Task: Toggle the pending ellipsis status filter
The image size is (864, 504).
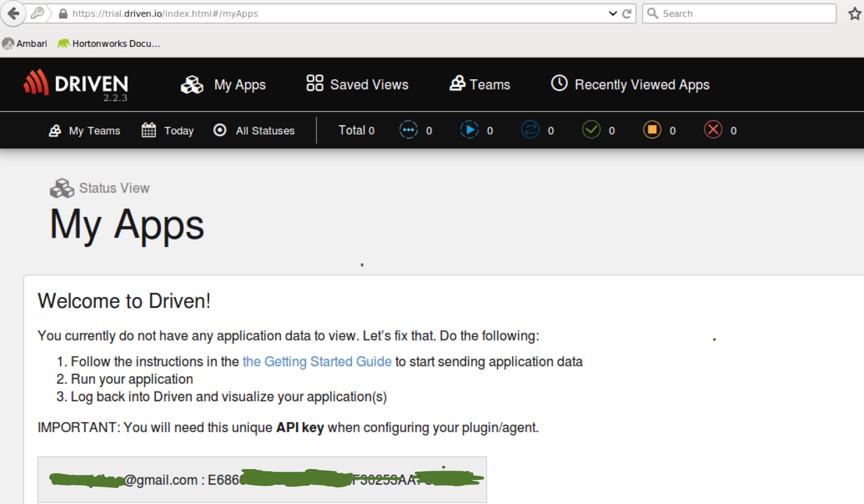Action: [x=409, y=130]
